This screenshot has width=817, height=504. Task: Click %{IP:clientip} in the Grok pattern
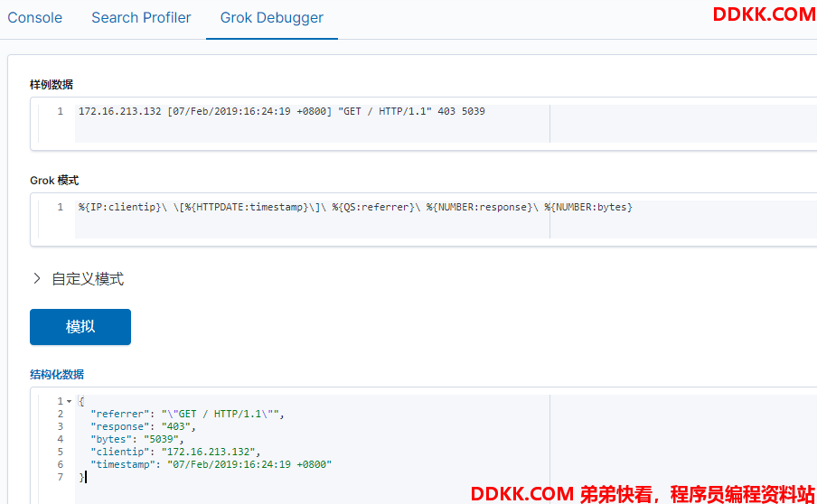coord(120,207)
